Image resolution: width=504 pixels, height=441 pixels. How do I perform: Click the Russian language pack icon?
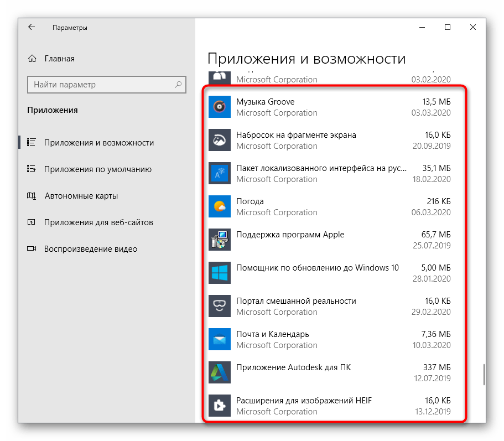(219, 173)
